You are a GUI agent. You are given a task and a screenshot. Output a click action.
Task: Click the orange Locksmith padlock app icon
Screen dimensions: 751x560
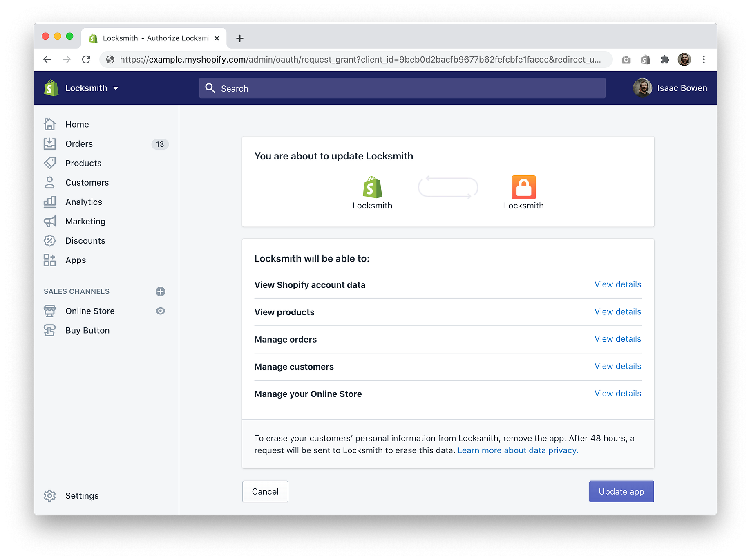point(524,187)
